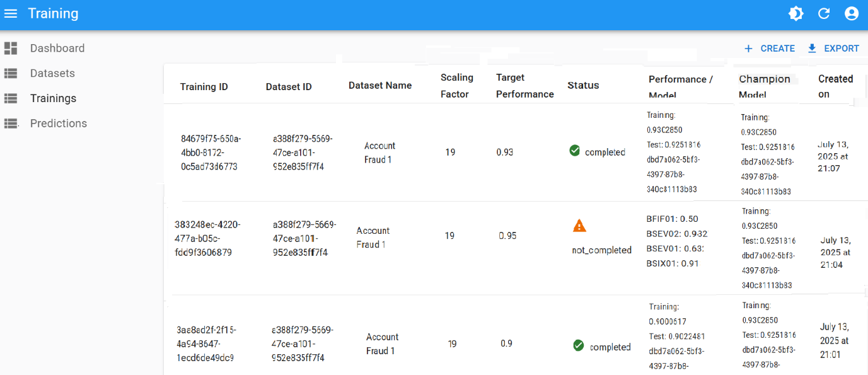Click the Datasets list icon
The image size is (868, 375).
pos(11,74)
